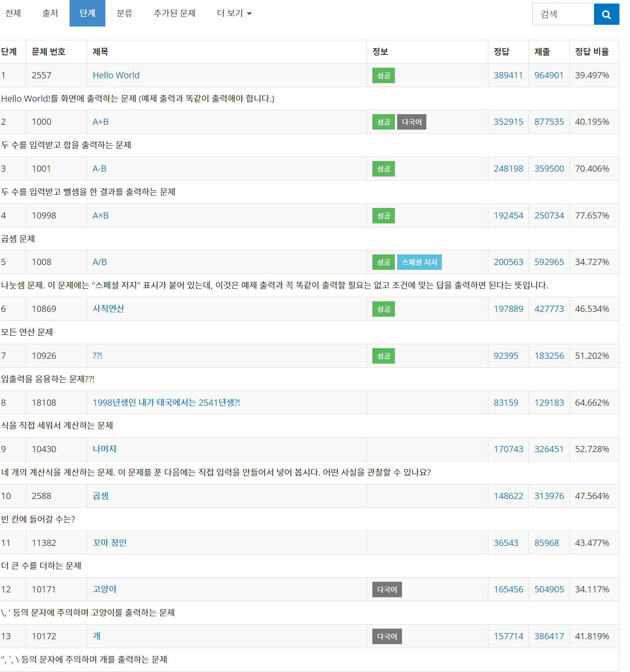Open submission count 592965 link
The height and width of the screenshot is (672, 630).
(x=549, y=262)
